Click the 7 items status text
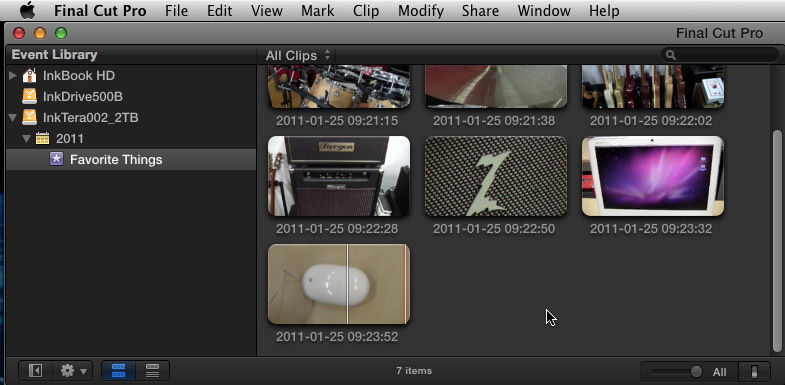Screen dimensions: 785x385 tap(414, 371)
